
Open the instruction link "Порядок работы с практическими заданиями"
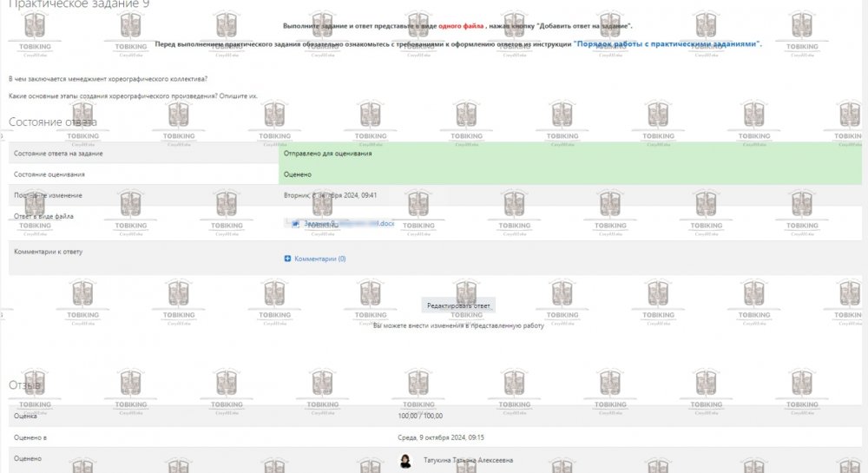[x=667, y=43]
